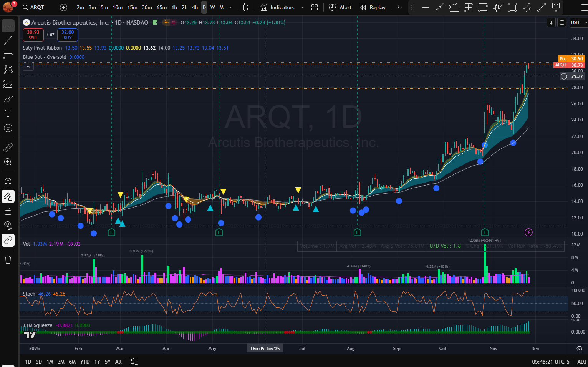The width and height of the screenshot is (588, 367).
Task: Switch to the 65m timeframe
Action: point(162,7)
